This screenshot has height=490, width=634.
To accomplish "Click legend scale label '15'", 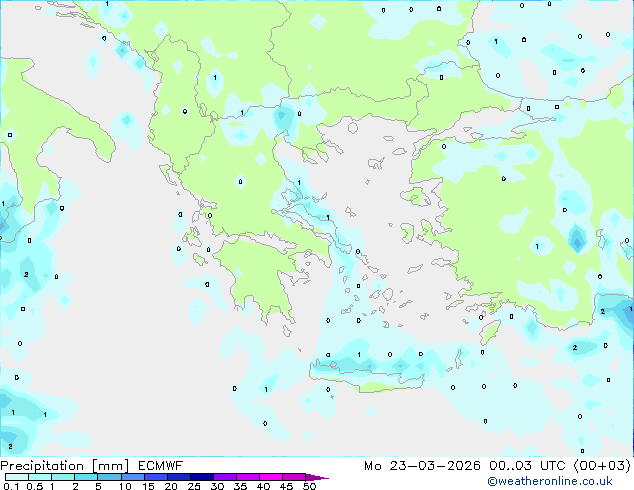I will (148, 486).
